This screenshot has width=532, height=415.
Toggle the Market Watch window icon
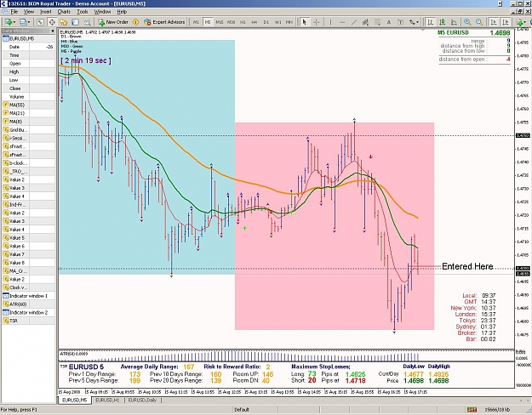40,22
